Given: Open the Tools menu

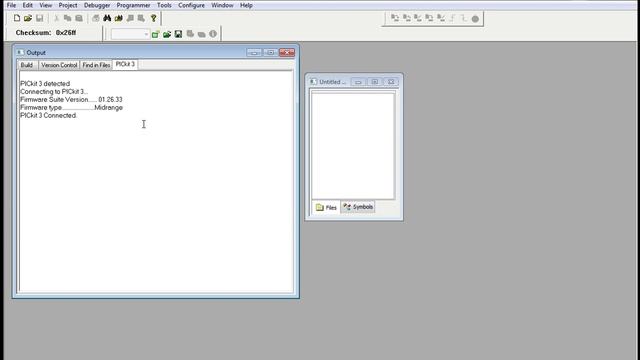Looking at the screenshot, I should click(x=164, y=5).
